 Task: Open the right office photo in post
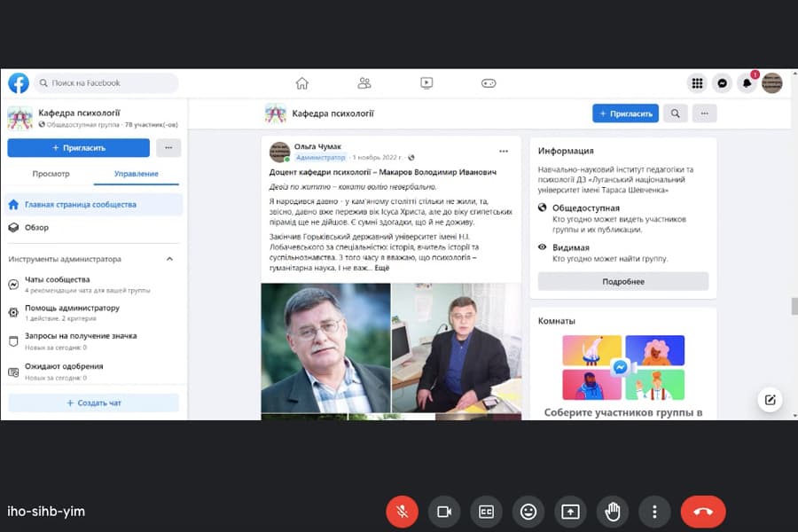click(457, 348)
